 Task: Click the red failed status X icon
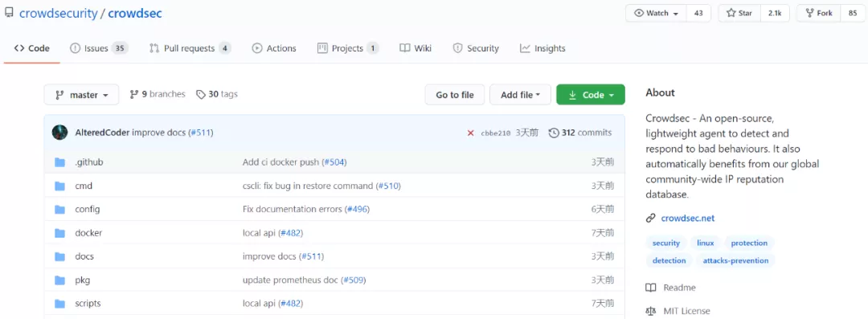pyautogui.click(x=470, y=133)
